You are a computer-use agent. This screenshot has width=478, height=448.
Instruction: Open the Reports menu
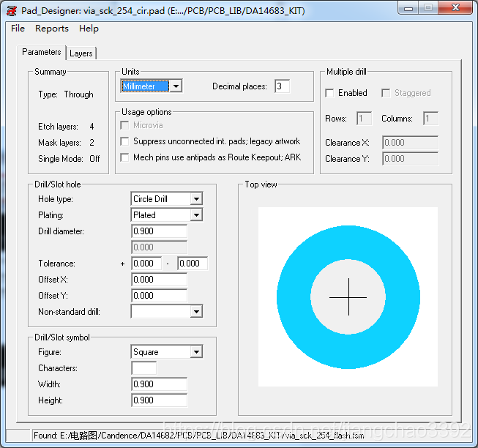[52, 29]
